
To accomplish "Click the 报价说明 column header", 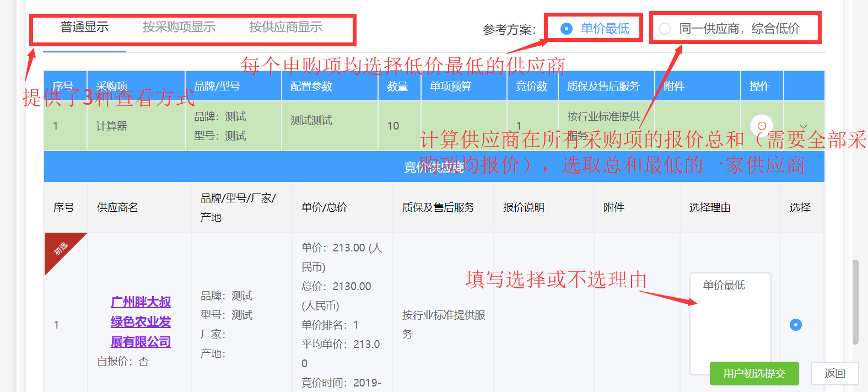I will pyautogui.click(x=524, y=207).
